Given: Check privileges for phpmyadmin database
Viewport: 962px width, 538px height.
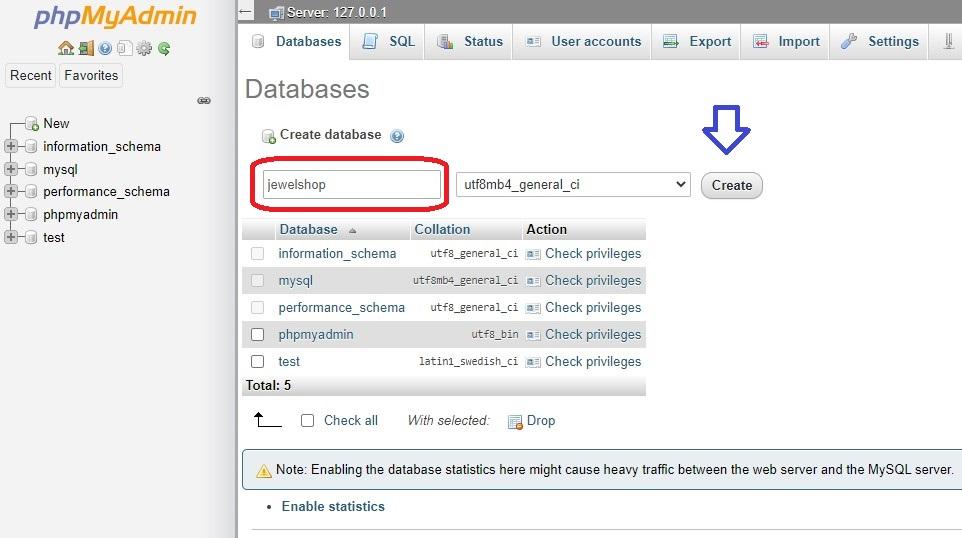Looking at the screenshot, I should coord(584,334).
